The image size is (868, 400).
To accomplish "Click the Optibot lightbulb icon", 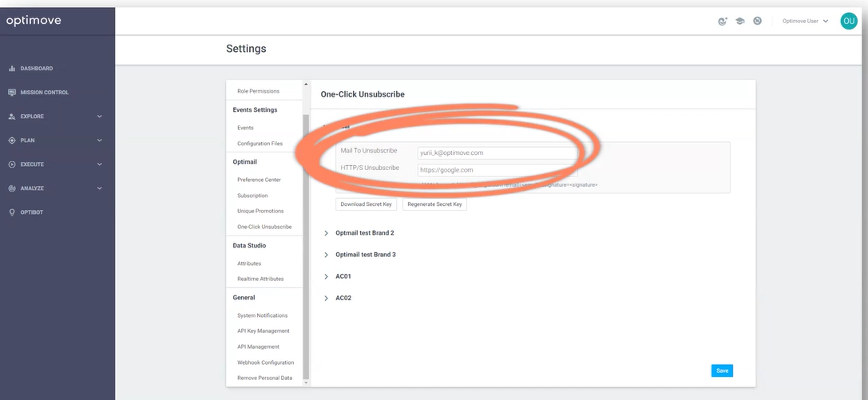I will [x=12, y=212].
